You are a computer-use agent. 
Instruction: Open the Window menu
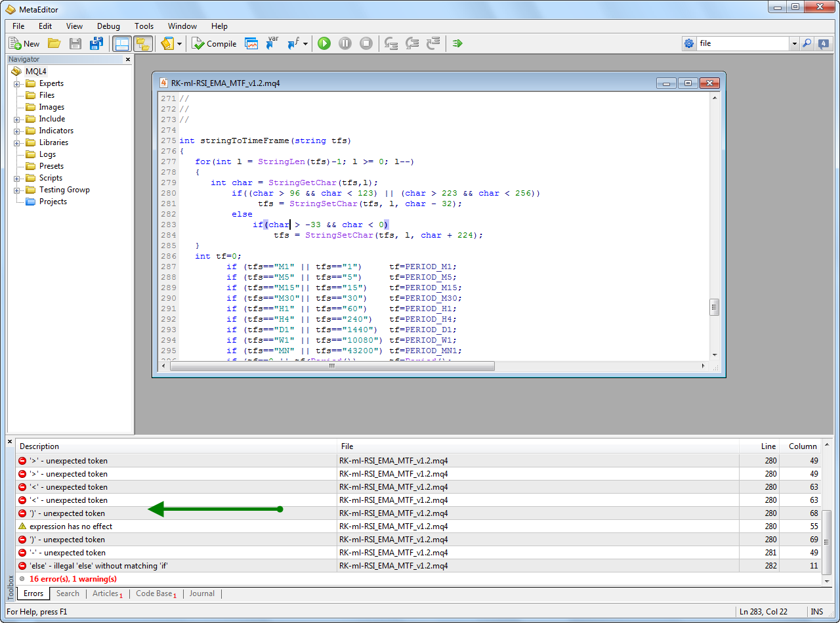(x=182, y=26)
